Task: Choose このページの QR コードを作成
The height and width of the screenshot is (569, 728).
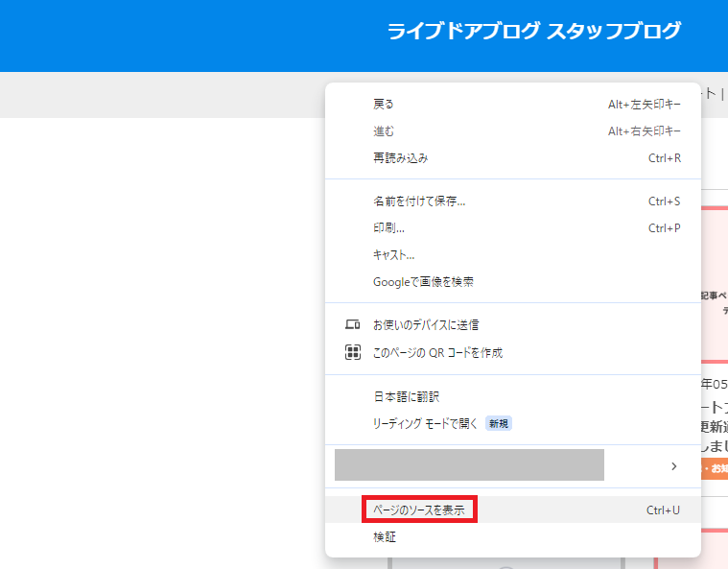Action: click(x=512, y=352)
